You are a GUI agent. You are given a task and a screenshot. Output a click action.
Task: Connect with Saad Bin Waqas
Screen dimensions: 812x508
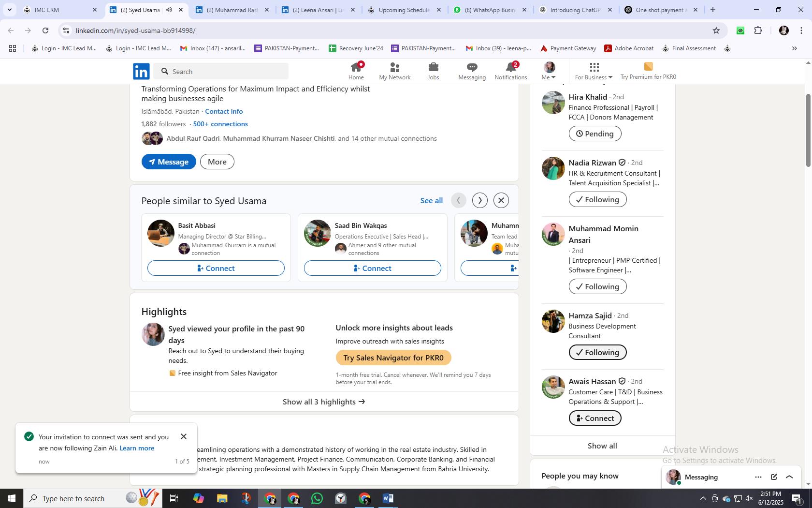point(373,268)
